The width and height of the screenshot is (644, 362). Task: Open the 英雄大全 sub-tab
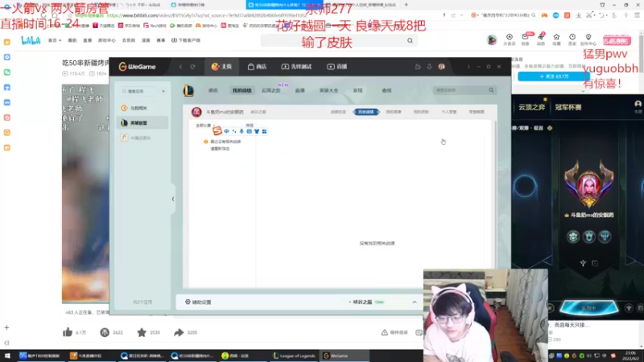(x=328, y=90)
